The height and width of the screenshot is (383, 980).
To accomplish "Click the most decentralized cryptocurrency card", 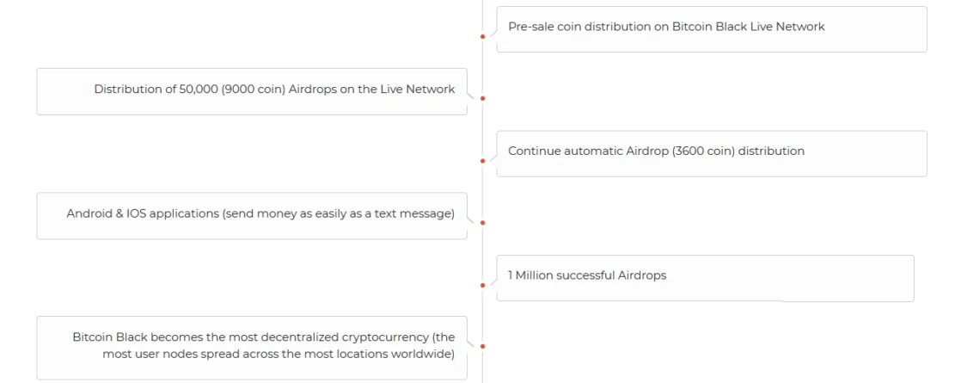I will click(252, 348).
